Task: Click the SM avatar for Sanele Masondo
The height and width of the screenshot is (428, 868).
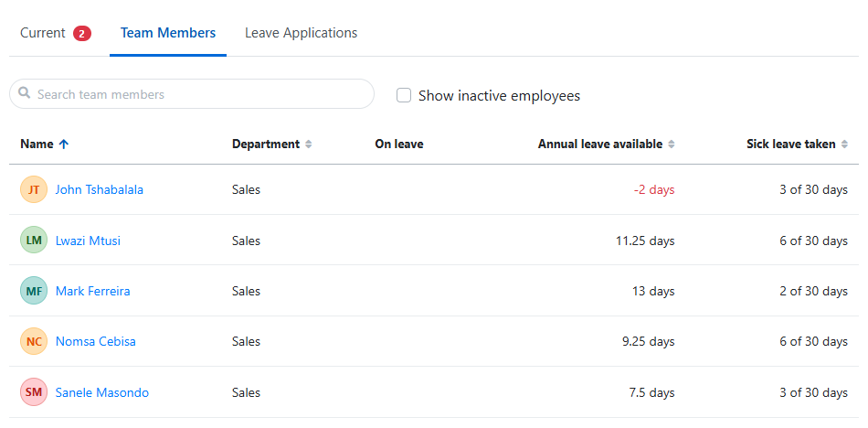Action: pyautogui.click(x=34, y=392)
